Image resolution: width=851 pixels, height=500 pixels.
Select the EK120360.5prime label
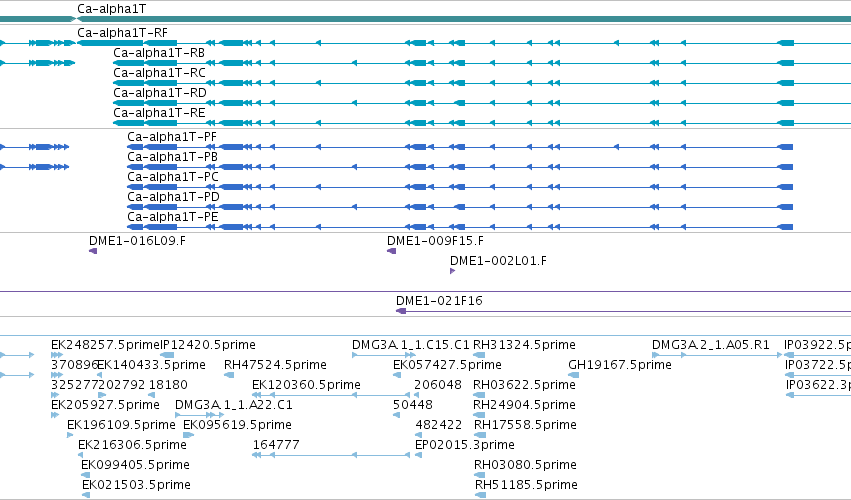tap(306, 385)
